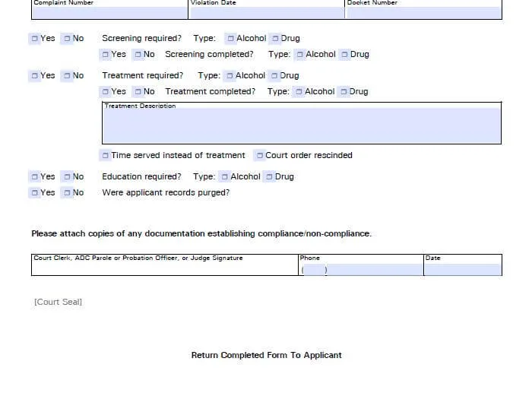Check Yes for Education required
Screen dimensions: 532x393
(34, 177)
